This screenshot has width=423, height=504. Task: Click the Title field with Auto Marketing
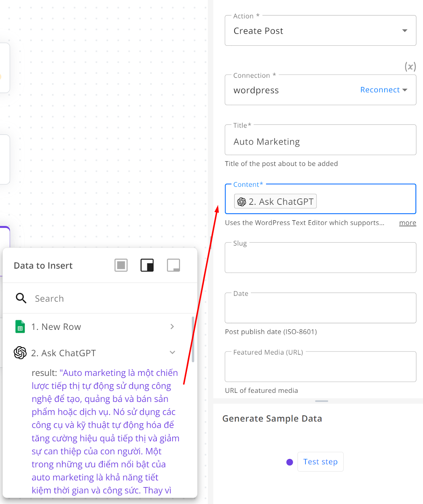pos(320,140)
